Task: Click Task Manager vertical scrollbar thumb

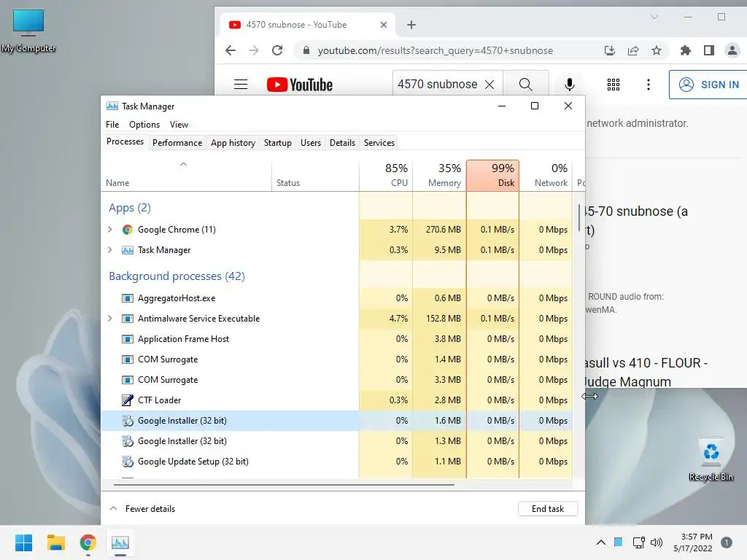Action: [x=579, y=217]
